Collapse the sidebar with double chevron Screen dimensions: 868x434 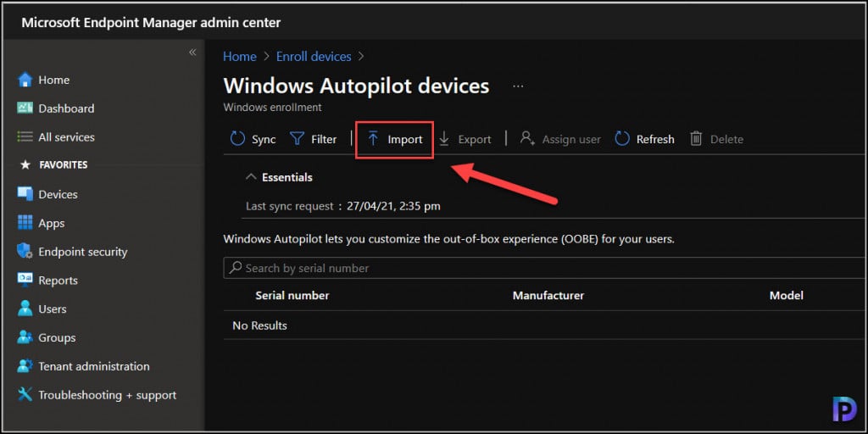pyautogui.click(x=192, y=52)
